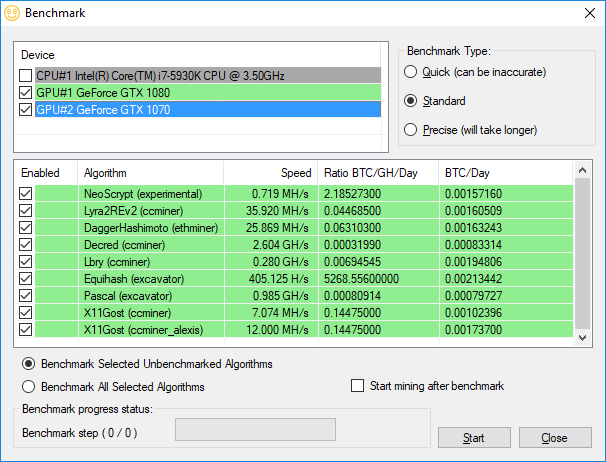Select the CPU#1 Intel Core i7-5930K row
The image size is (606, 462).
coord(208,75)
